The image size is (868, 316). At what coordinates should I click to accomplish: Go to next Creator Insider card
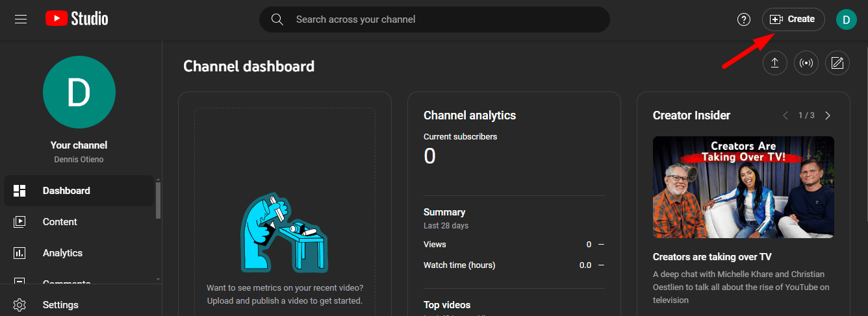pos(828,115)
